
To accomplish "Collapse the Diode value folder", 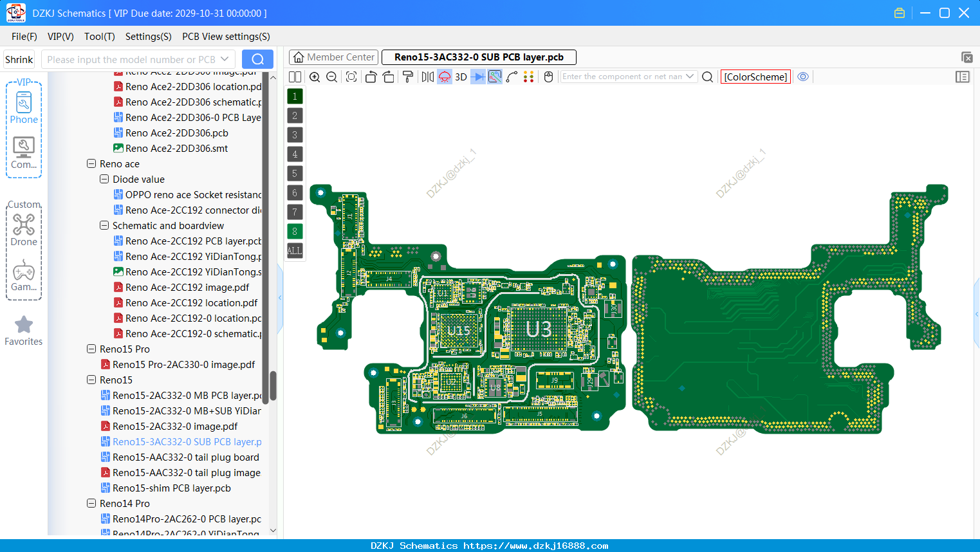I will (104, 179).
